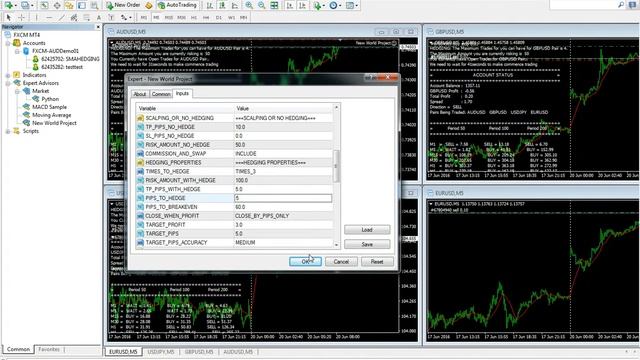640x360 pixels.
Task: Save input settings to file
Action: point(367,244)
